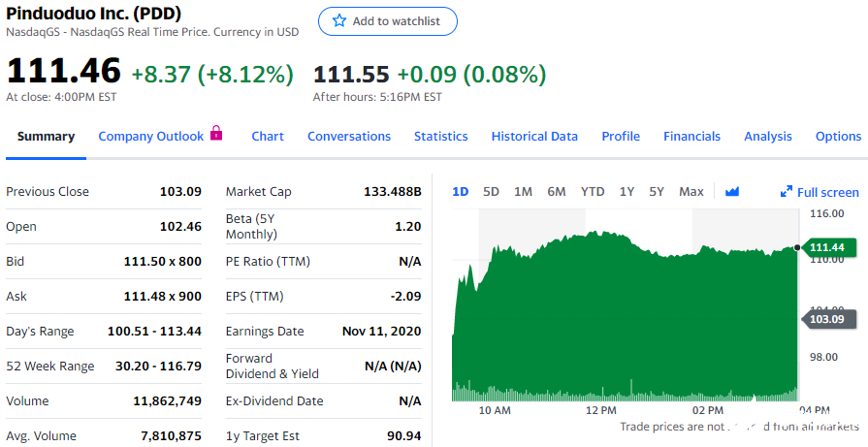Screen dimensions: 868x447
Task: Select the 5D chart range
Action: pyautogui.click(x=491, y=191)
